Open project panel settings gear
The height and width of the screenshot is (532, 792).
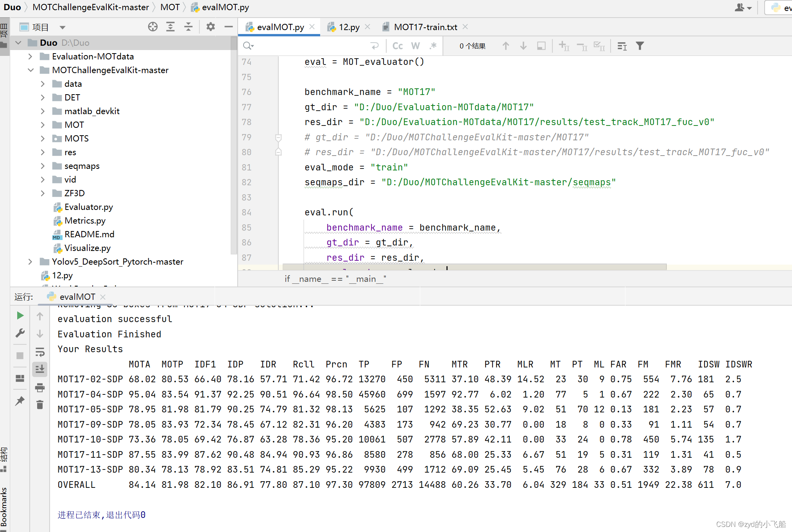(210, 27)
